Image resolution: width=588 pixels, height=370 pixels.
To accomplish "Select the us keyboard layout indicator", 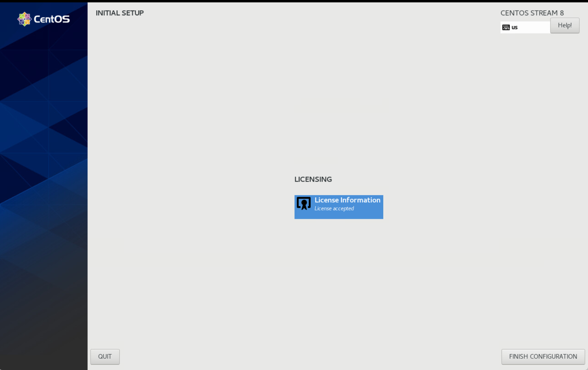I will click(x=525, y=27).
